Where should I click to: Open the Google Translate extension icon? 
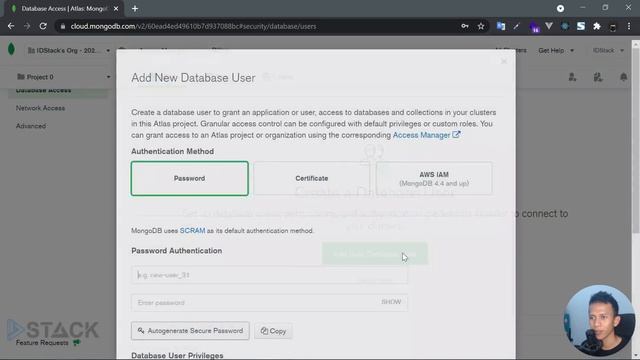coord(501,26)
